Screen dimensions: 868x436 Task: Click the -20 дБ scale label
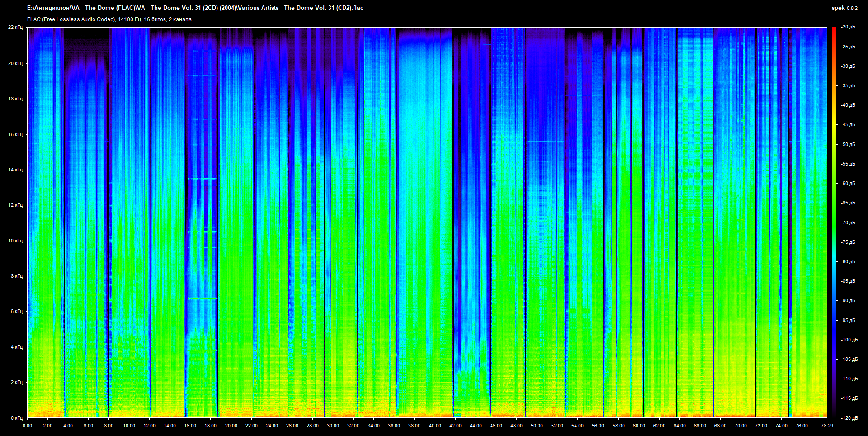[x=848, y=27]
